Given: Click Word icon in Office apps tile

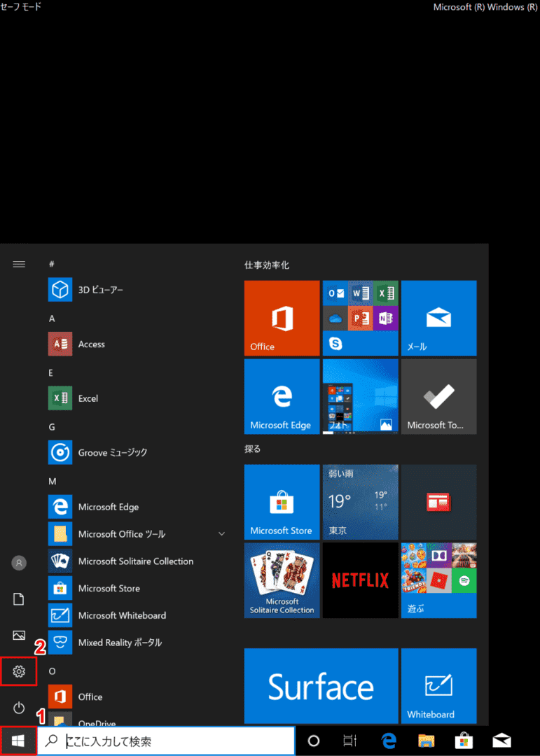Looking at the screenshot, I should (x=361, y=293).
